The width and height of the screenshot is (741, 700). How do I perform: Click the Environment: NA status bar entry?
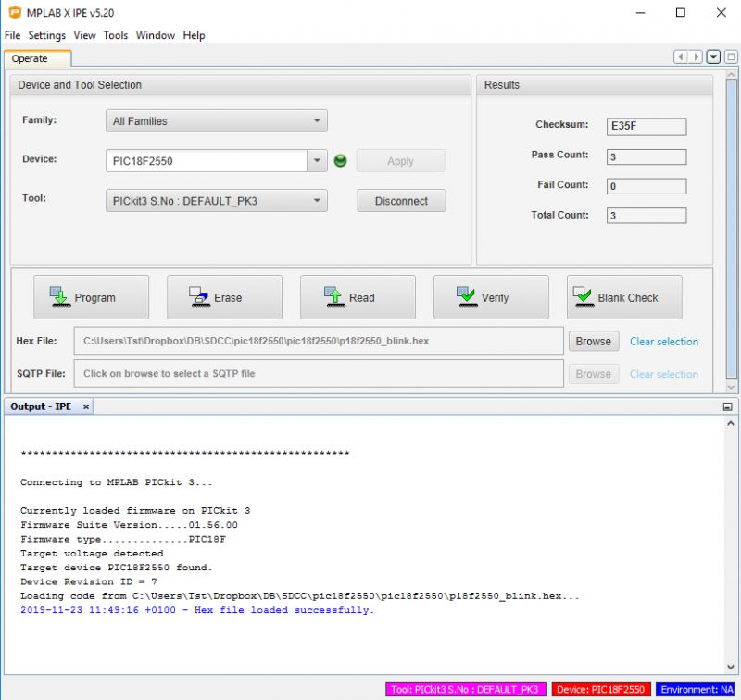pyautogui.click(x=697, y=690)
